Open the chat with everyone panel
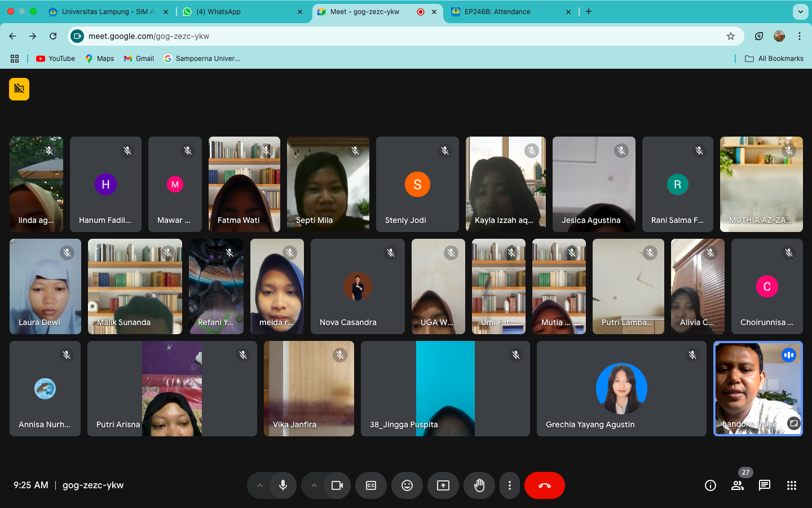812x508 pixels. [765, 485]
